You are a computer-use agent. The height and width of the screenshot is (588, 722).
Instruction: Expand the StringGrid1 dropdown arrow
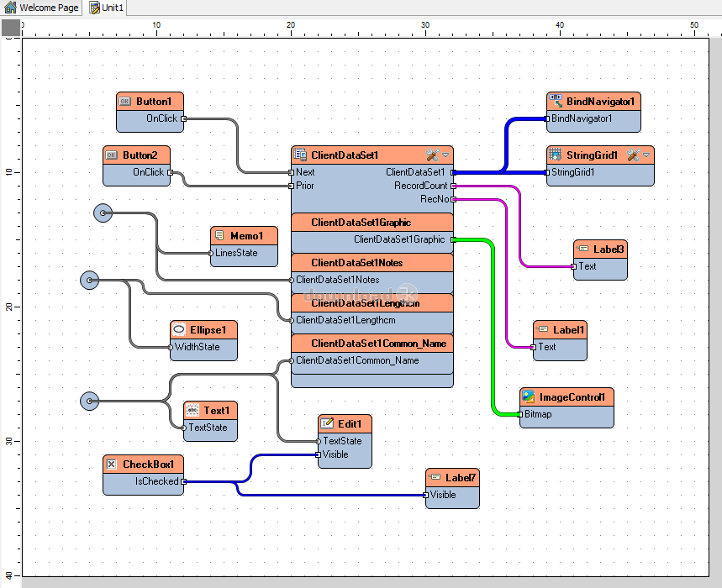coord(646,155)
